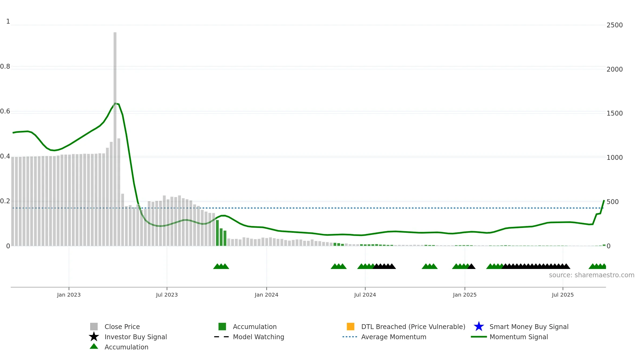Click the tallest dark green accumulation price bar

(x=217, y=233)
